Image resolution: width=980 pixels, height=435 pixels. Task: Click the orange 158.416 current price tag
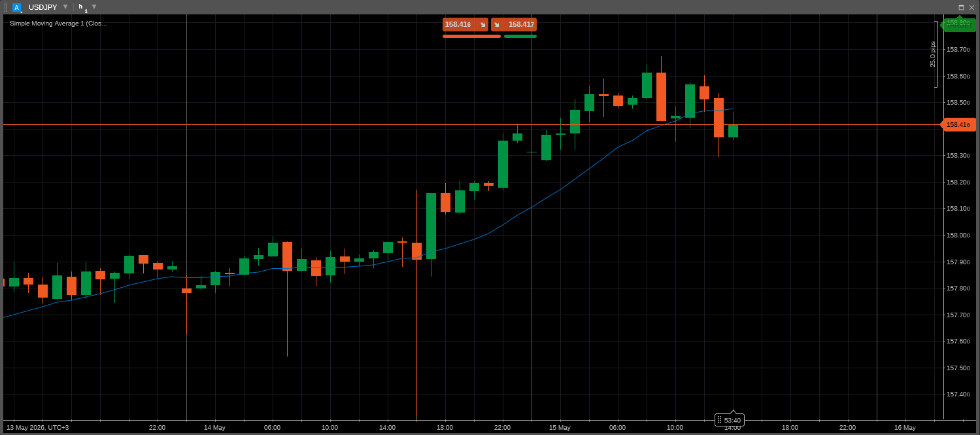958,124
